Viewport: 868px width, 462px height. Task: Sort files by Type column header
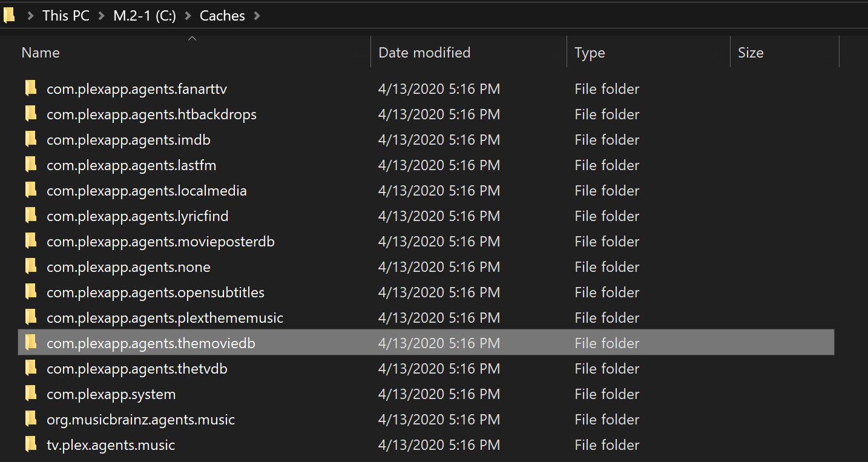point(590,53)
